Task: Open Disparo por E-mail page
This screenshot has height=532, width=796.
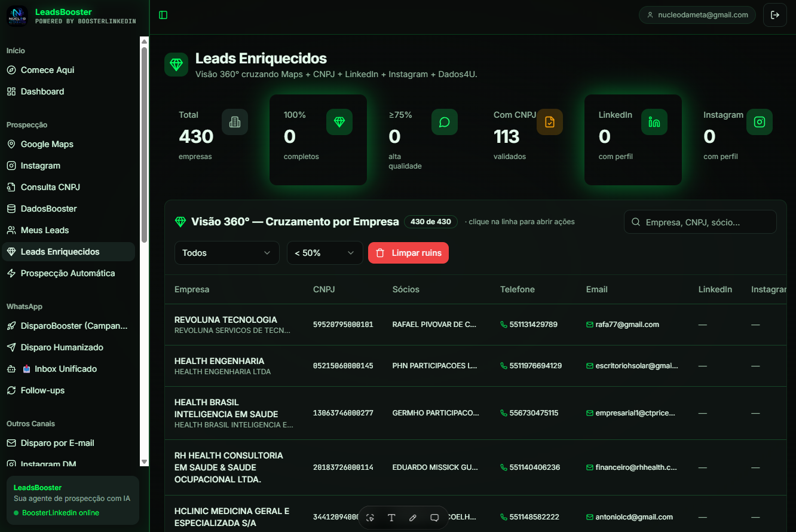Action: 69,443
